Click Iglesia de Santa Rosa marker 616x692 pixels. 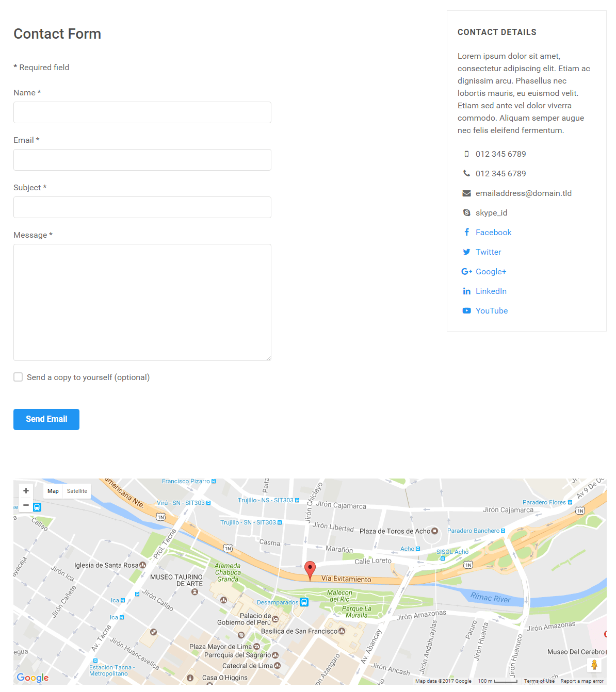[x=143, y=565]
